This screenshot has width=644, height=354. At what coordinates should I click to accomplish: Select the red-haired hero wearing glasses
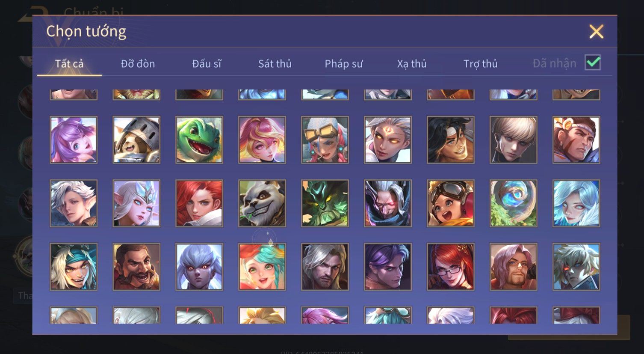[451, 267]
